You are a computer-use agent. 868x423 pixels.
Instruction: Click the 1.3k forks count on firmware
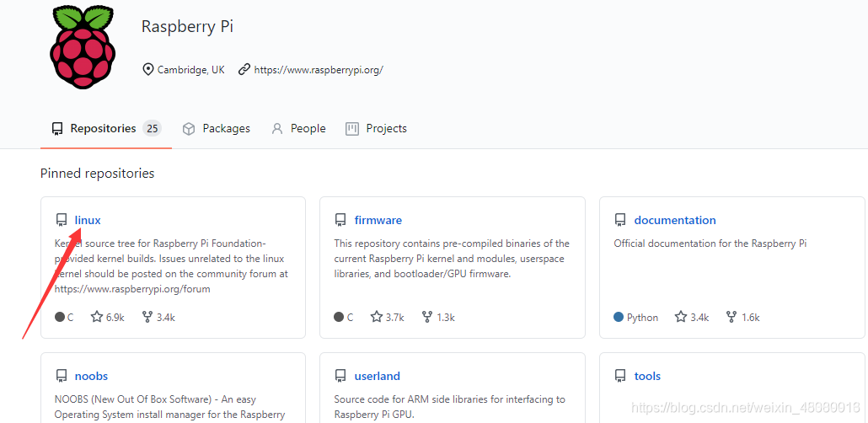445,318
